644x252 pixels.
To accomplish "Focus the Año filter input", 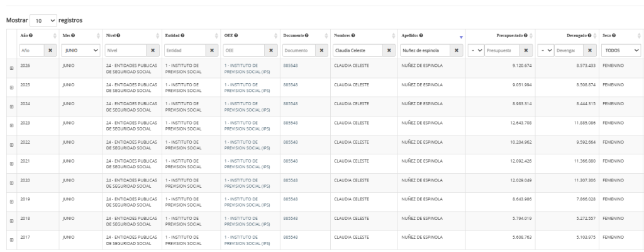I will pos(31,50).
